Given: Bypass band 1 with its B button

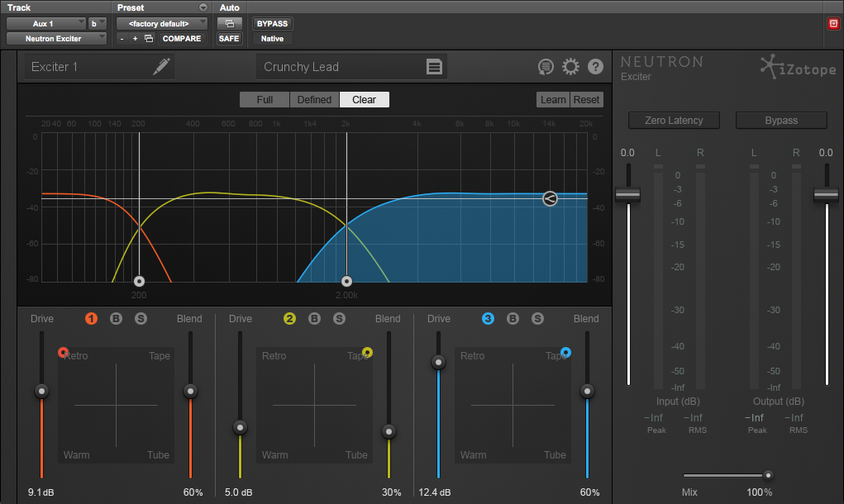Looking at the screenshot, I should pyautogui.click(x=116, y=319).
